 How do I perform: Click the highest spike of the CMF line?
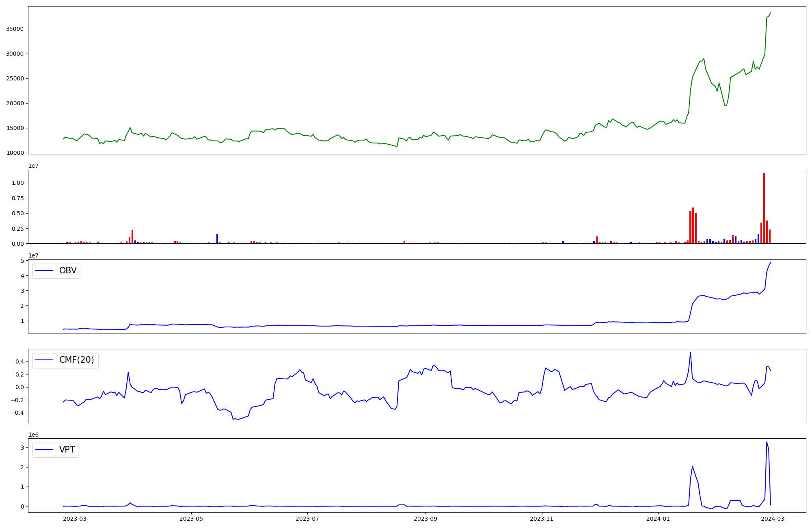(x=690, y=353)
